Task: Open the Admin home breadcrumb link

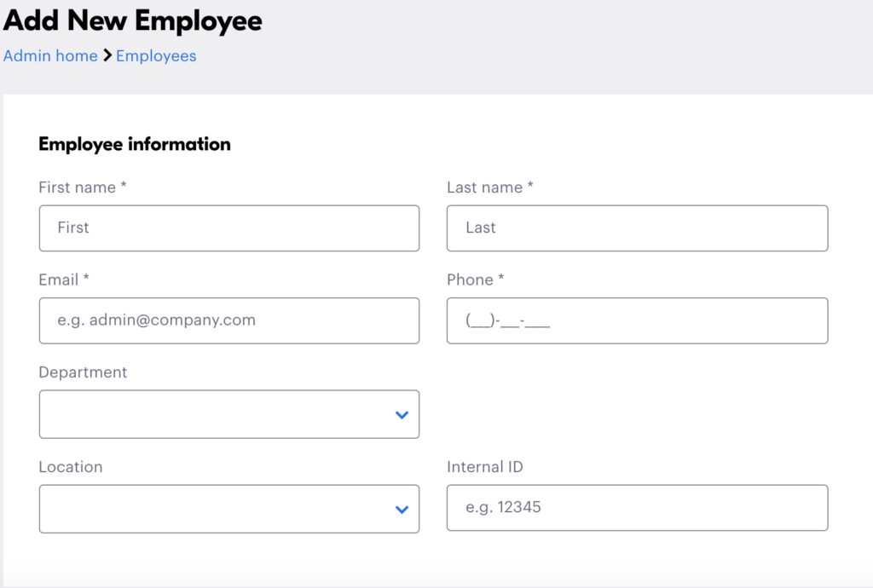Action: point(50,56)
